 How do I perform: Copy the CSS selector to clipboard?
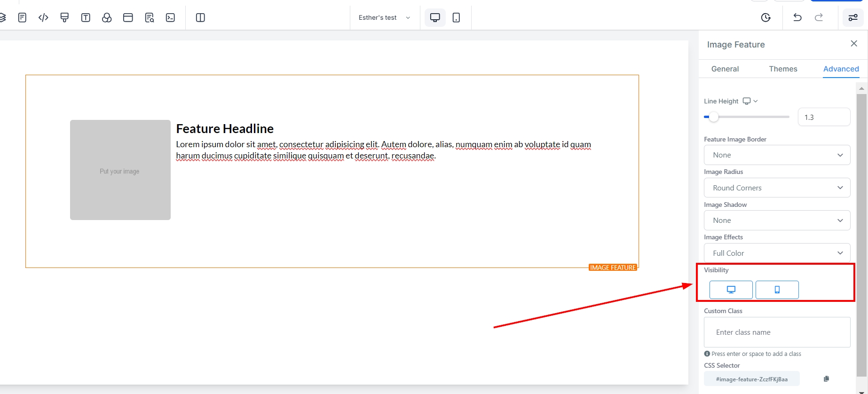[826, 379]
